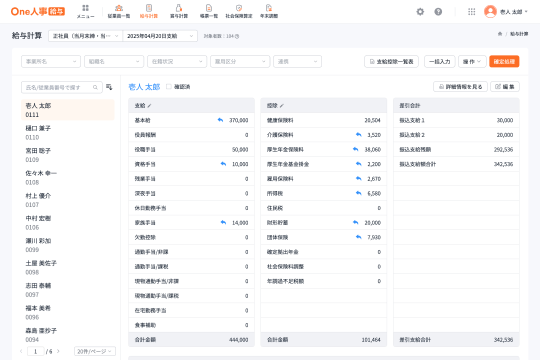Screen dimensions: 540x360
Task: Open the fifth filter dropdown after 雇用区分
Action: coord(298,61)
